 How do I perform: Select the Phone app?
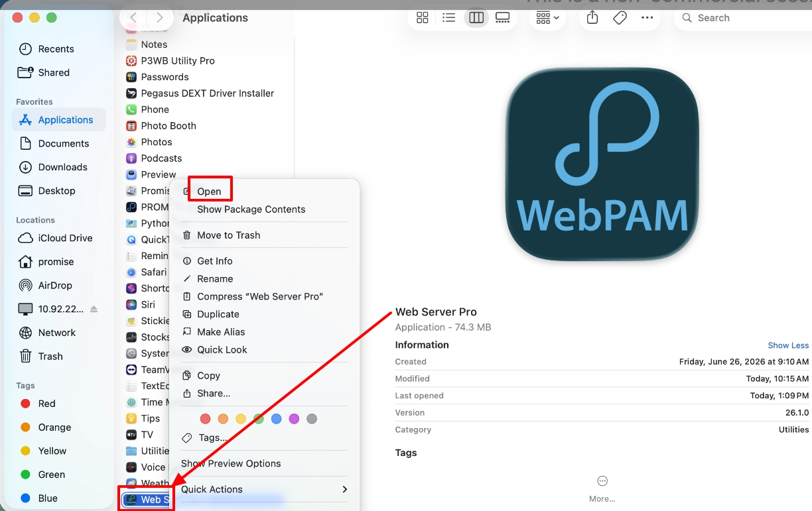(155, 110)
